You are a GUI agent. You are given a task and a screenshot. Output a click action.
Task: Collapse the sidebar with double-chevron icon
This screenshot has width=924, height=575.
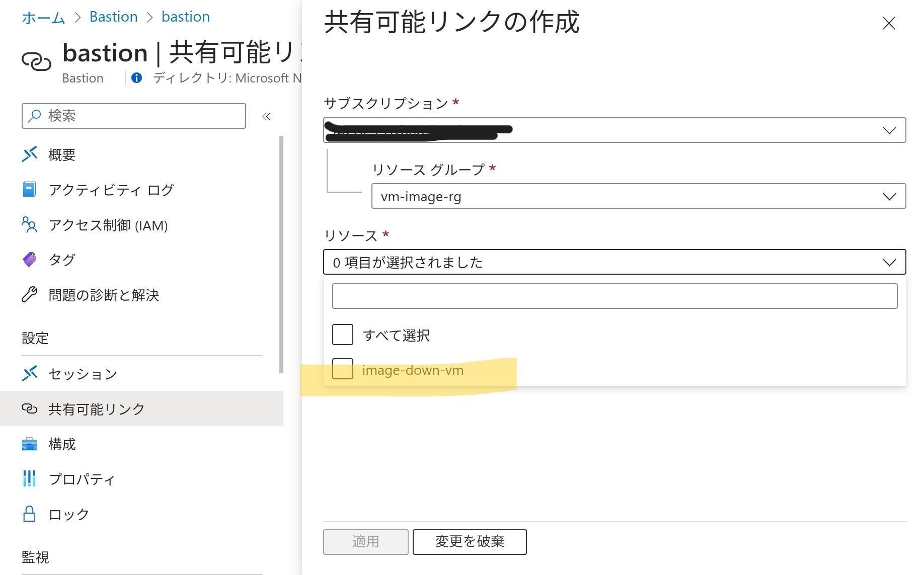coord(267,117)
